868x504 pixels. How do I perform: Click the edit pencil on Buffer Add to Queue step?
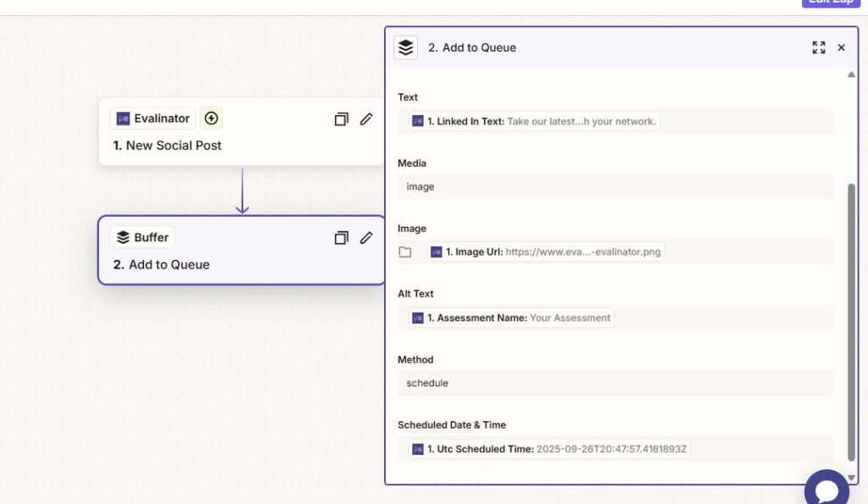366,238
